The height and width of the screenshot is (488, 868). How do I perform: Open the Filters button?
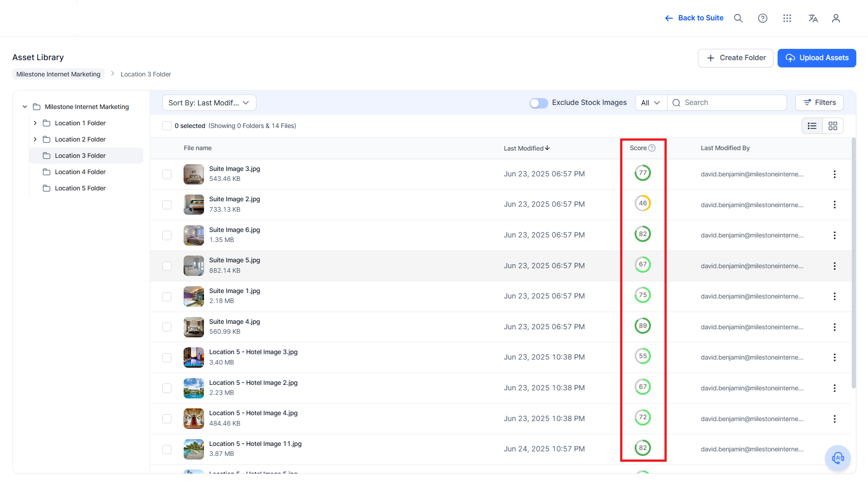point(819,103)
